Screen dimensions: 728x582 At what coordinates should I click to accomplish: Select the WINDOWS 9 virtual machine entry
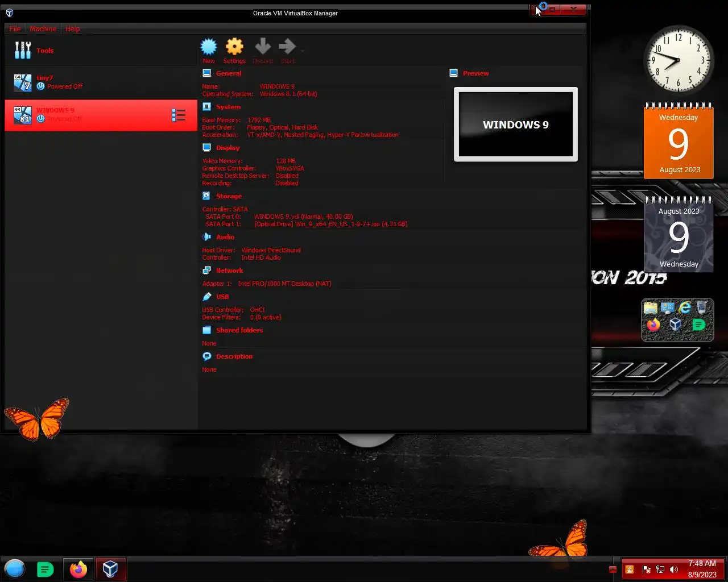click(x=101, y=115)
